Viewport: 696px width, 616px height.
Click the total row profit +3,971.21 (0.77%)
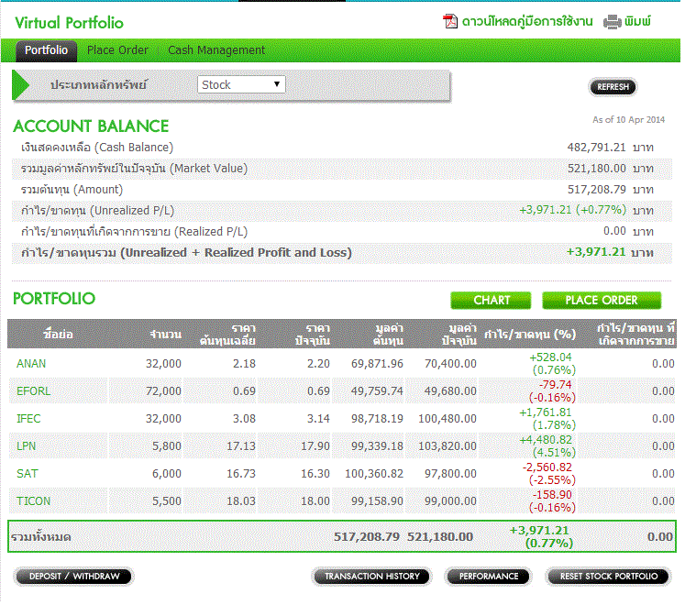(541, 536)
